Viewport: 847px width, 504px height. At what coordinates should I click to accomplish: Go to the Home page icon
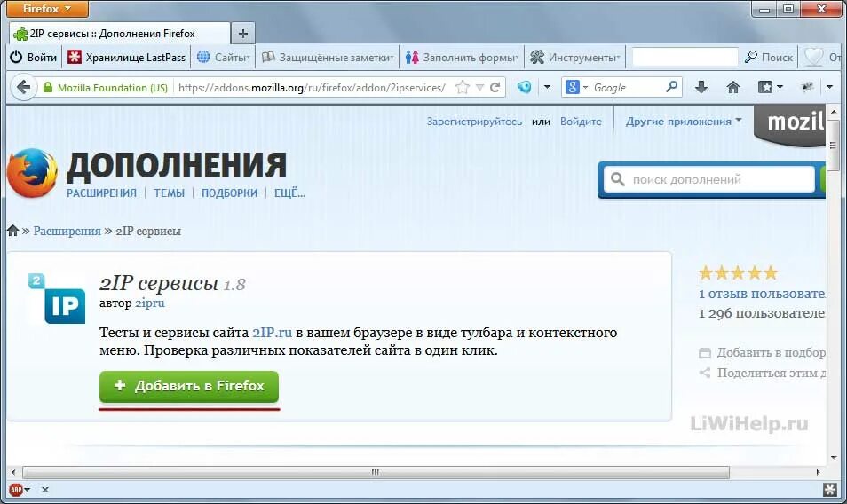click(x=733, y=87)
